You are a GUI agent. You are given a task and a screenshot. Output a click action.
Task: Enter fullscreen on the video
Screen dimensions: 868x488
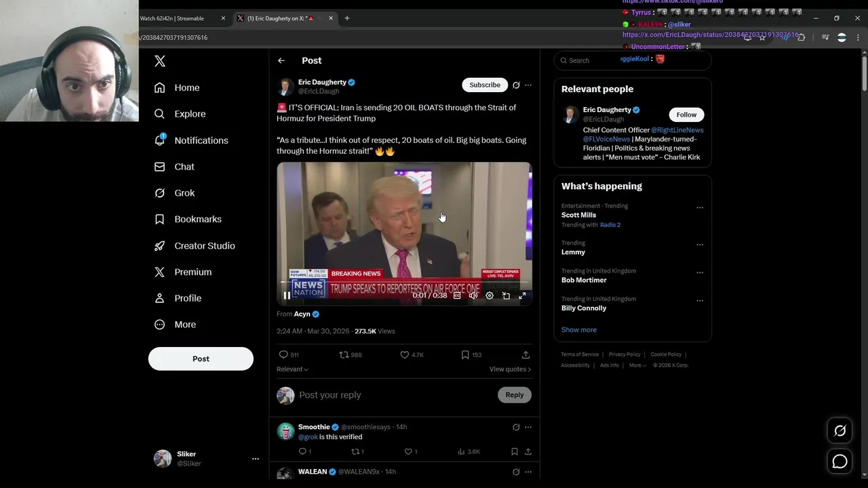[x=522, y=296]
